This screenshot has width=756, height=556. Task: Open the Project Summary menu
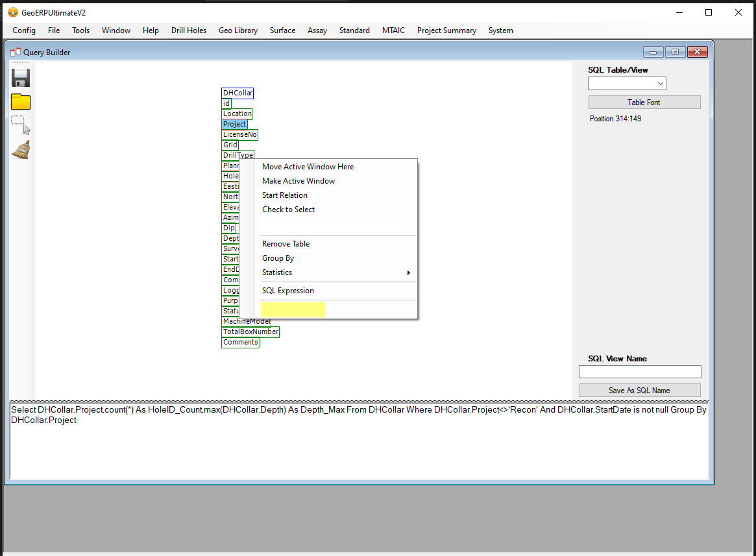pyautogui.click(x=446, y=30)
